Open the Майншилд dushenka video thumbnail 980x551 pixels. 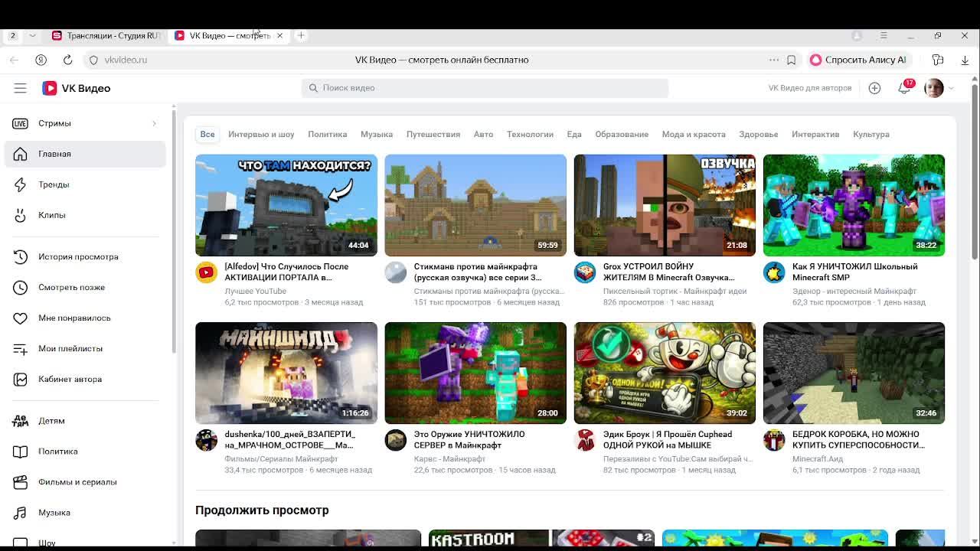(286, 373)
